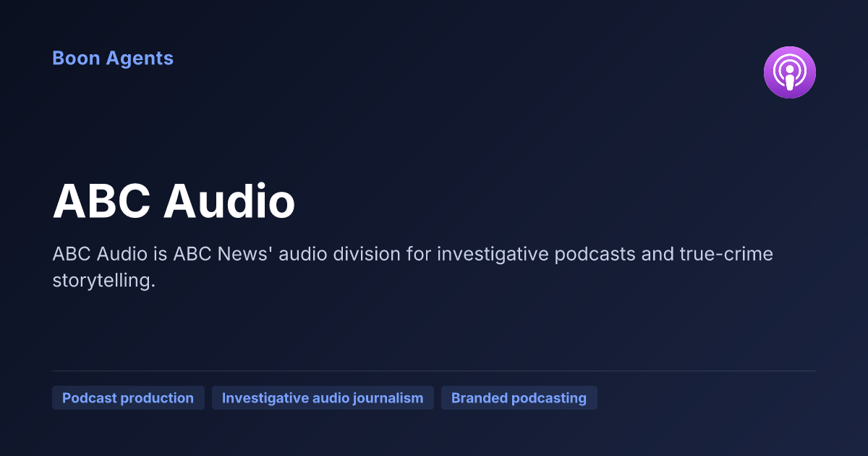This screenshot has width=868, height=456.
Task: Click the ABC Audio heading
Action: [174, 200]
